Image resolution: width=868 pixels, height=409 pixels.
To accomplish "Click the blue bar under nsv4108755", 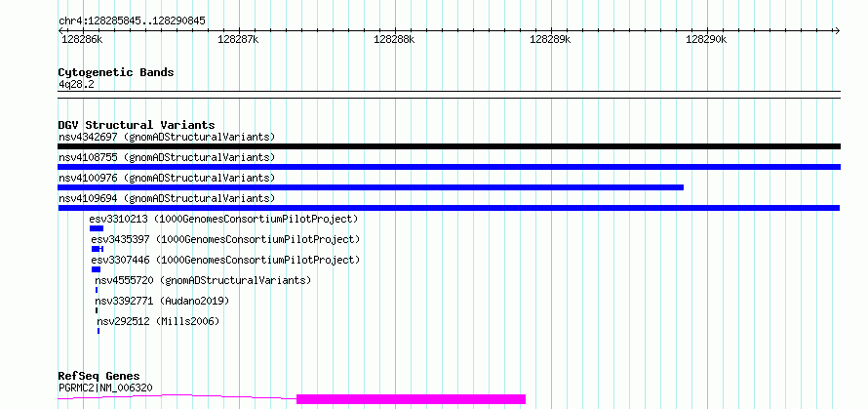I will (449, 167).
